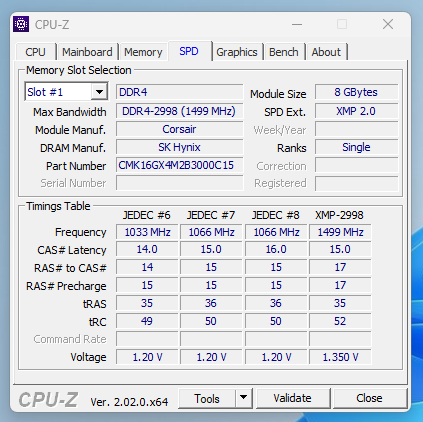Close the CPU-Z window via X

pyautogui.click(x=388, y=24)
